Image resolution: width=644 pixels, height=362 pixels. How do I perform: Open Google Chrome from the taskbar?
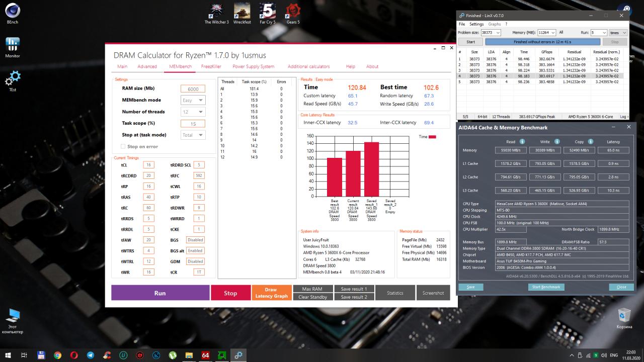(58, 355)
